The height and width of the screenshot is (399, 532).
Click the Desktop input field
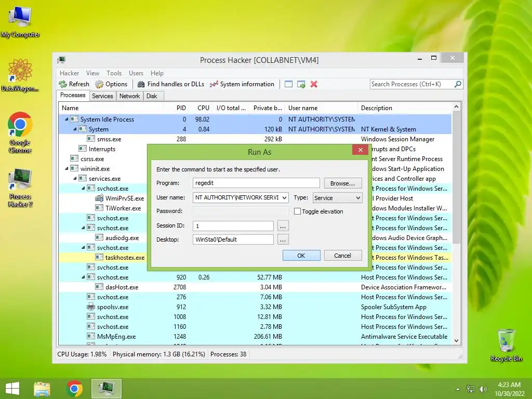coord(233,240)
